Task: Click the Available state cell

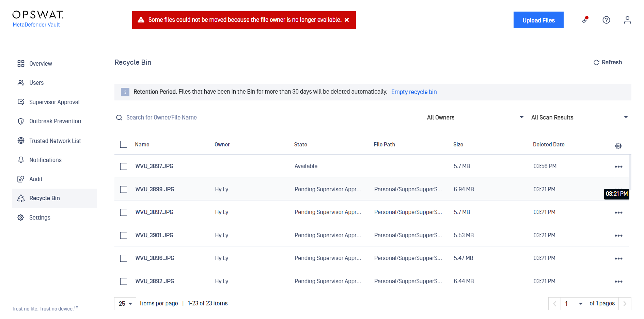Action: pyautogui.click(x=306, y=166)
